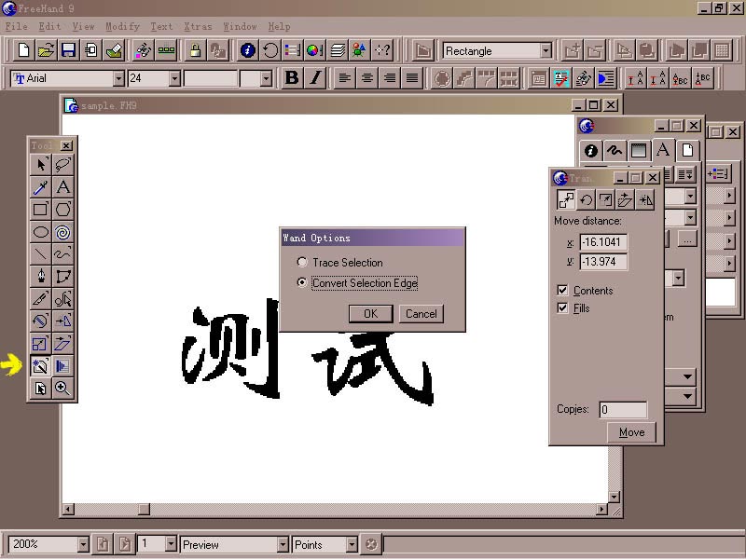Select the Trace Selection radio option
This screenshot has height=560, width=746.
pos(302,263)
